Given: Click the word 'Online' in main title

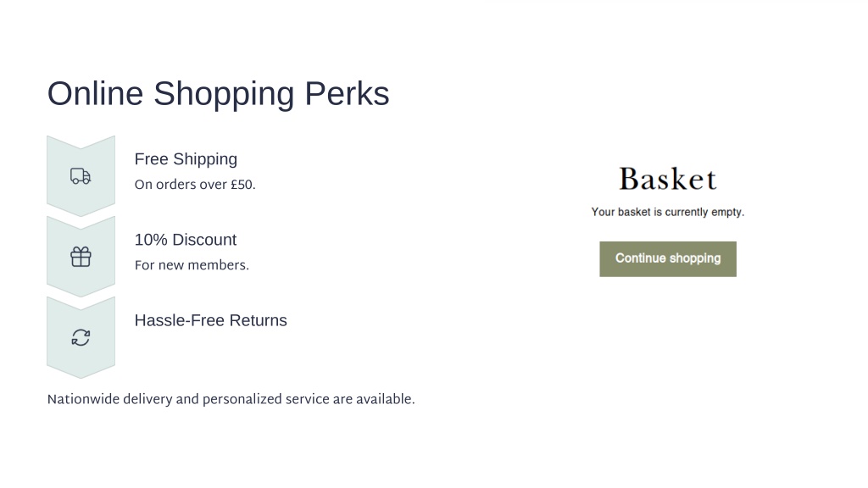Looking at the screenshot, I should click(95, 93).
